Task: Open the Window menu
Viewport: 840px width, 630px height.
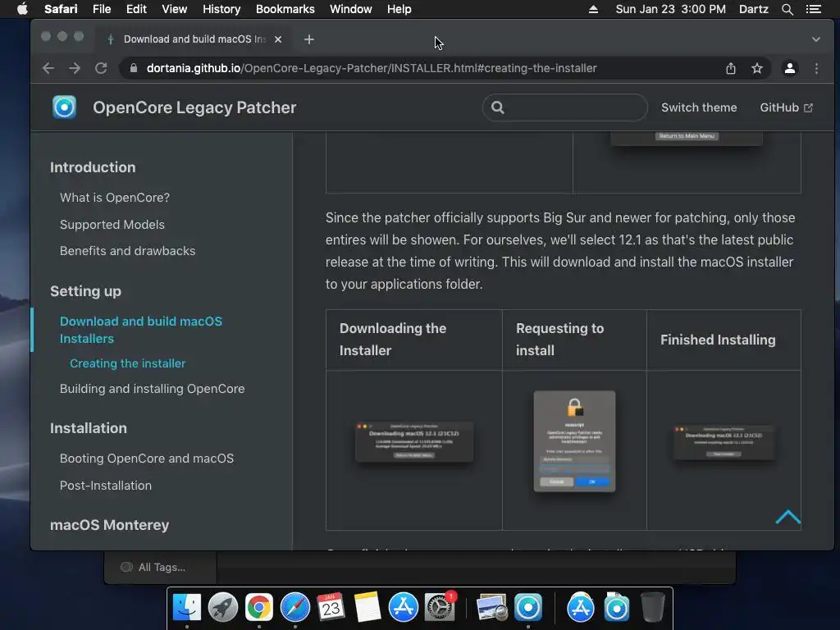Action: pos(350,9)
